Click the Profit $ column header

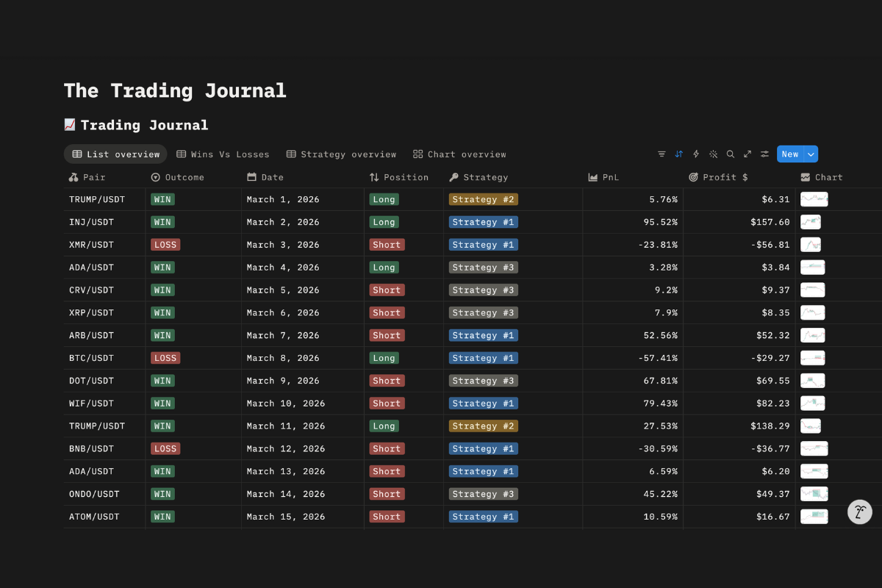point(718,177)
